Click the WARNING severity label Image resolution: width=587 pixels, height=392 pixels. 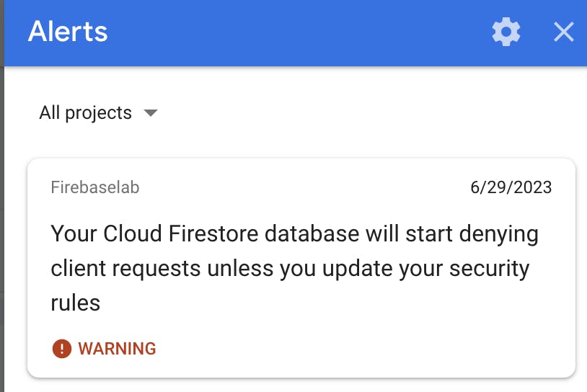pos(117,349)
